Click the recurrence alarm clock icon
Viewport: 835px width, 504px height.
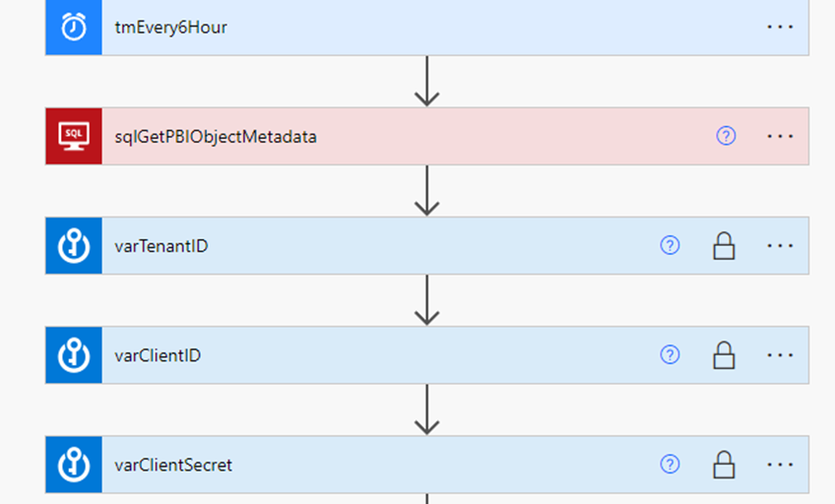coord(74,27)
